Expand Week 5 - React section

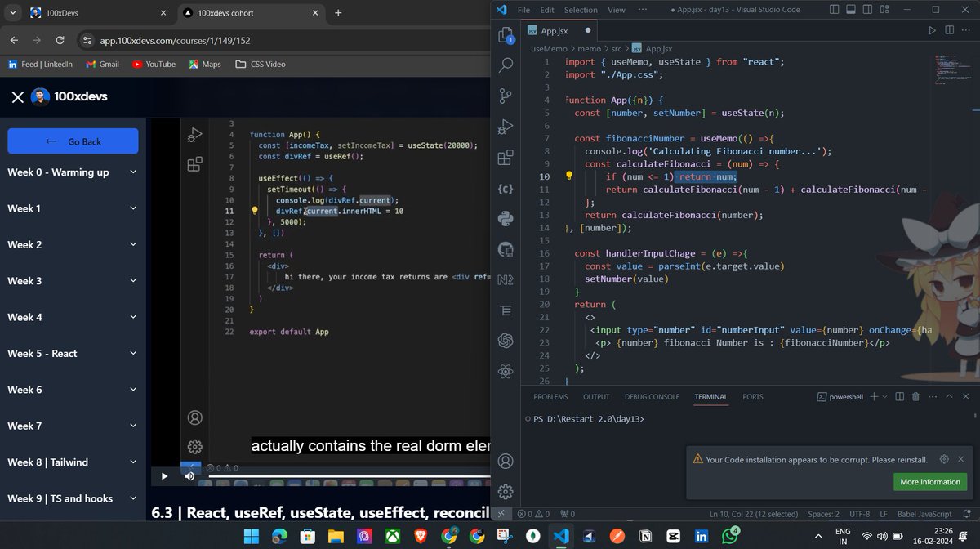72,353
